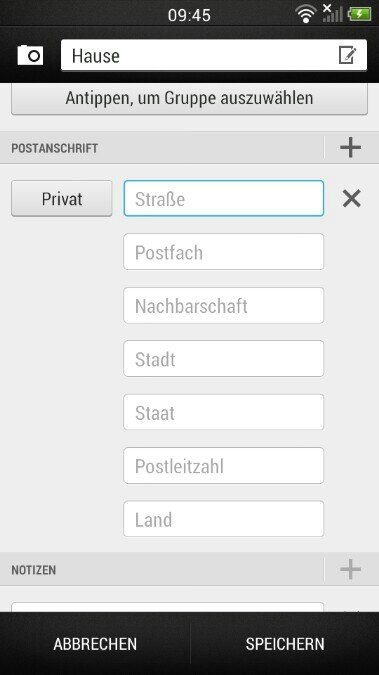Tap the edit name pencil icon

point(347,55)
